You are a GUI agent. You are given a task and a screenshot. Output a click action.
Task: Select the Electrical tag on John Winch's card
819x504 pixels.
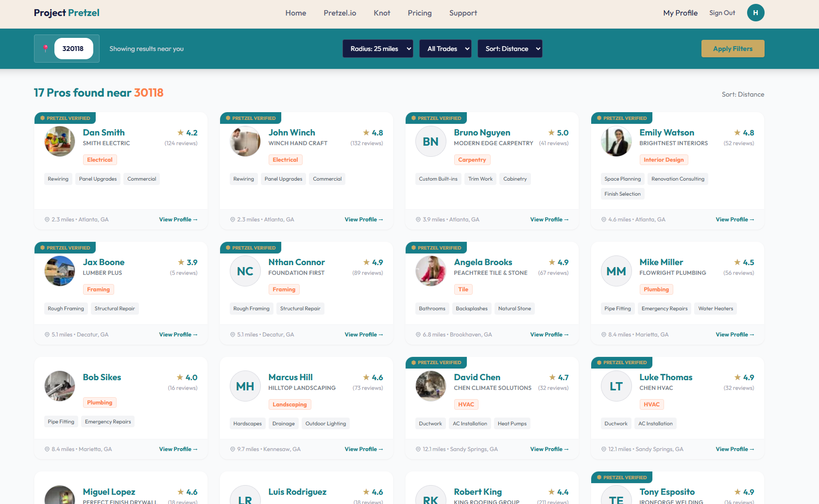tap(285, 159)
